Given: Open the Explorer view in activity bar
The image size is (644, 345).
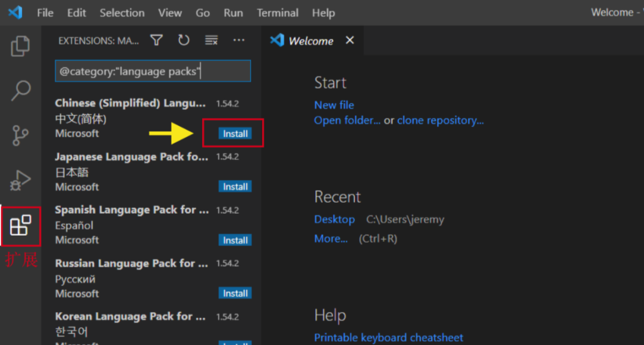Looking at the screenshot, I should pyautogui.click(x=20, y=45).
